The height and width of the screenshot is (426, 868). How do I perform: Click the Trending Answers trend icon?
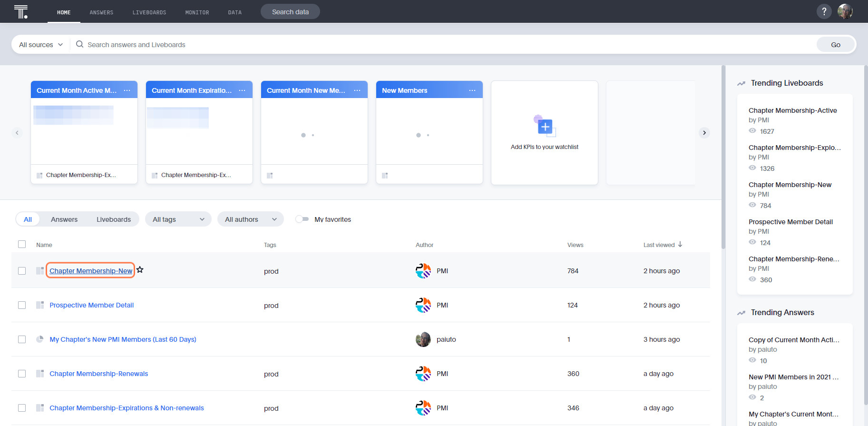(741, 313)
